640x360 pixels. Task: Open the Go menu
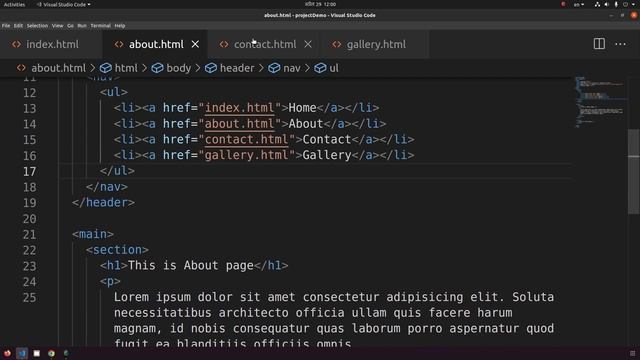pos(70,26)
